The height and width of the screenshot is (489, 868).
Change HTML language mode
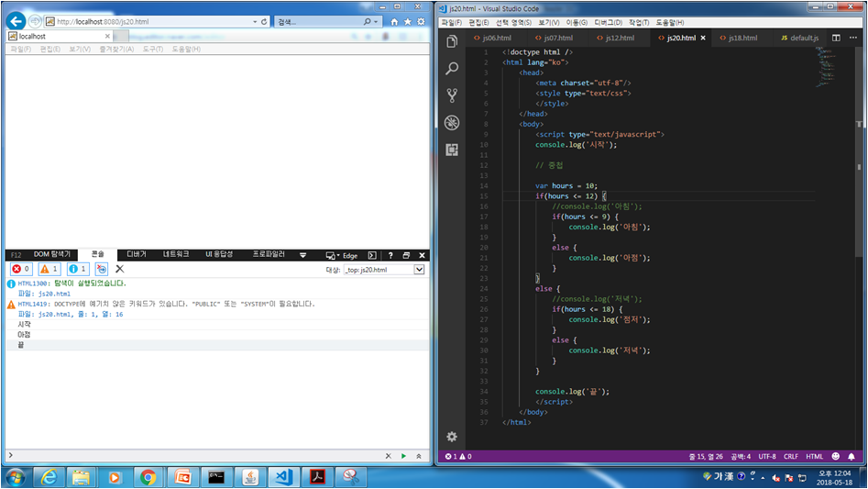[x=814, y=456]
